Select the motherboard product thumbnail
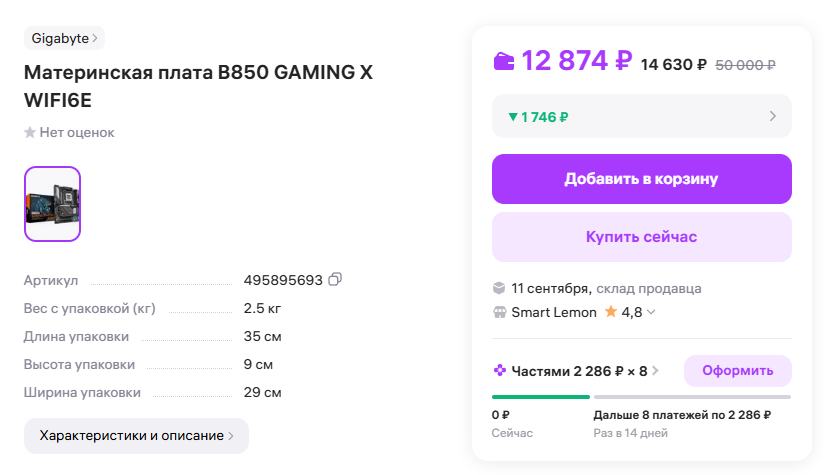This screenshot has height=475, width=824. pyautogui.click(x=52, y=204)
